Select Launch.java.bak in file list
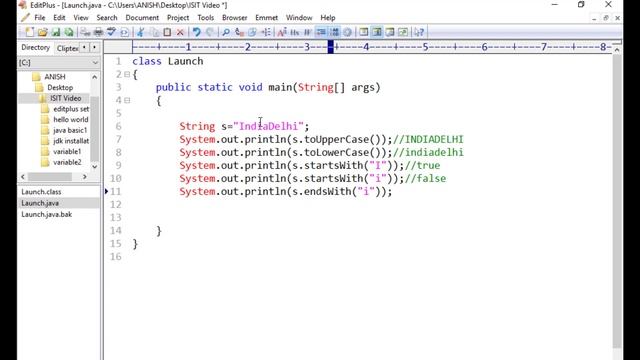Screen dimensions: 640x360 [47, 214]
